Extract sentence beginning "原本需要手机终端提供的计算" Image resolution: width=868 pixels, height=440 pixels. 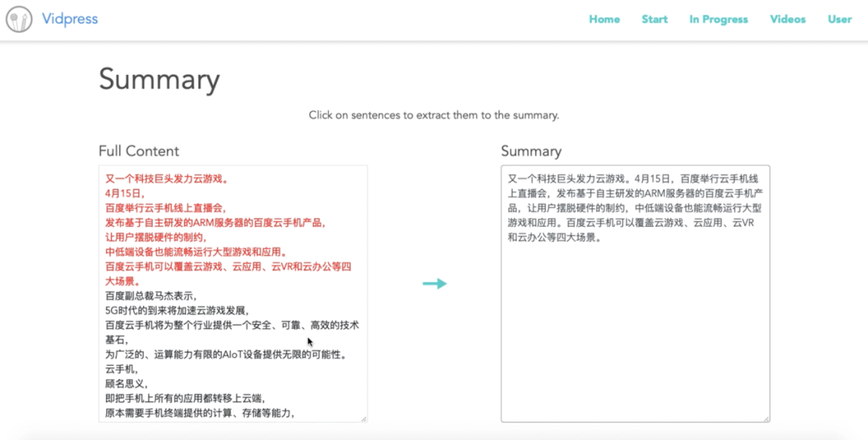tap(200, 413)
